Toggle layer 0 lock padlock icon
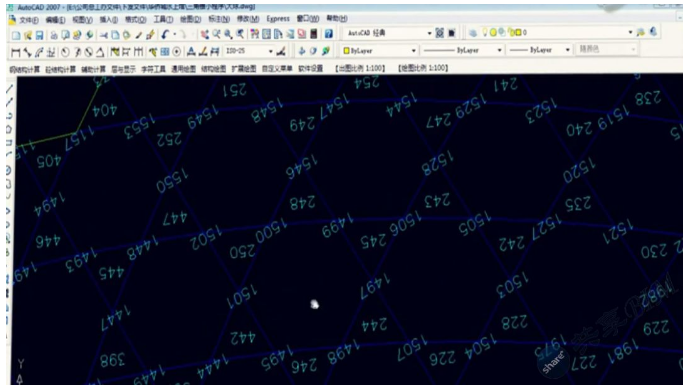The height and width of the screenshot is (391, 690). (511, 33)
